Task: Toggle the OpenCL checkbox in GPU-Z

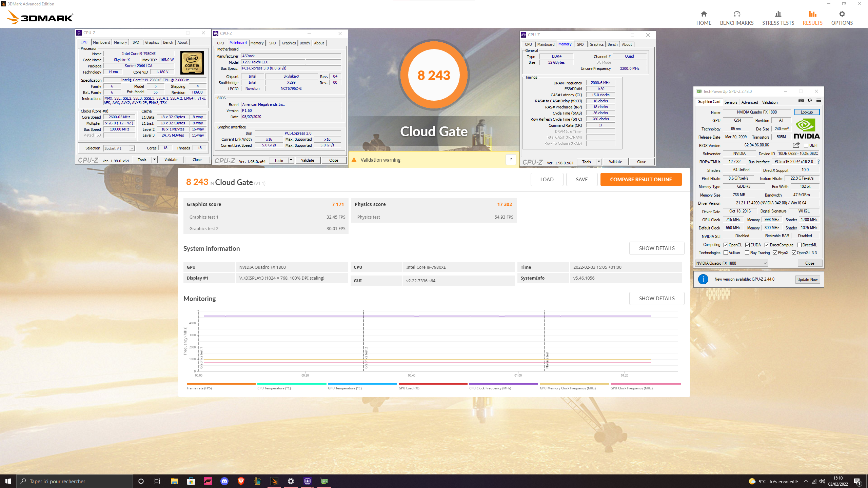Action: [726, 245]
